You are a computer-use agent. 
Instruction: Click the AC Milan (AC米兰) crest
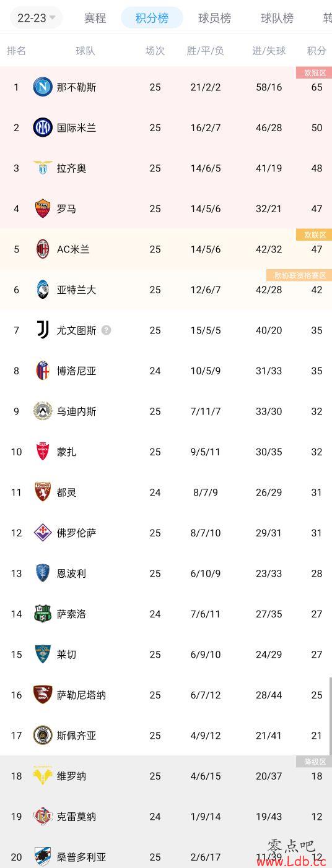click(x=43, y=249)
